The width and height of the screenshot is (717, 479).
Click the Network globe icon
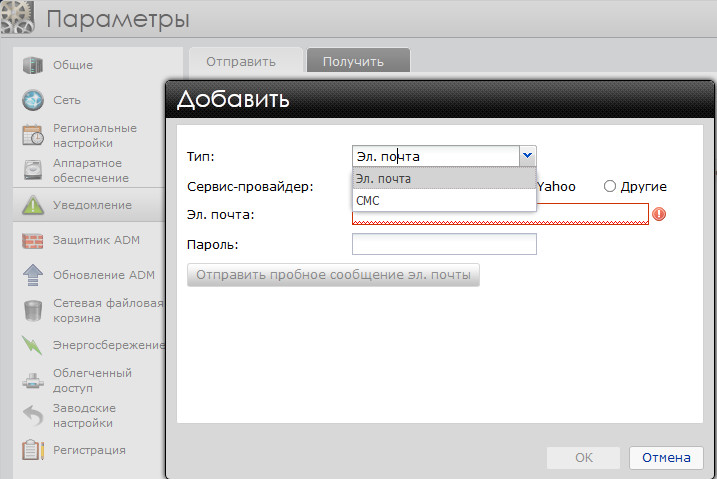(x=33, y=100)
